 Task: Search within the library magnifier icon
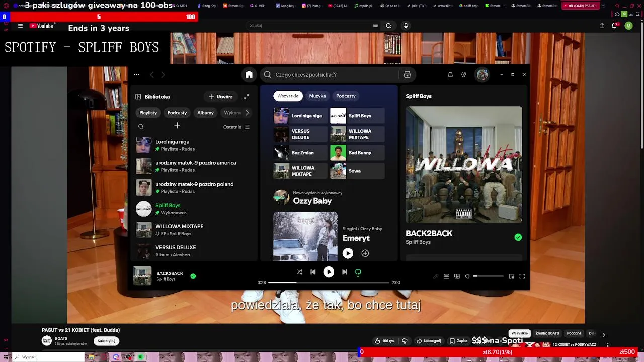tap(141, 127)
